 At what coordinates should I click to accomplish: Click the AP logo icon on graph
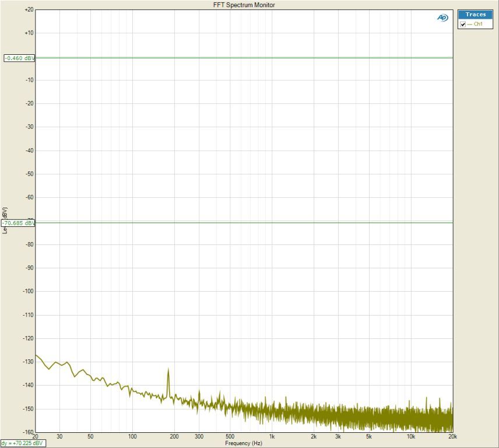click(442, 18)
